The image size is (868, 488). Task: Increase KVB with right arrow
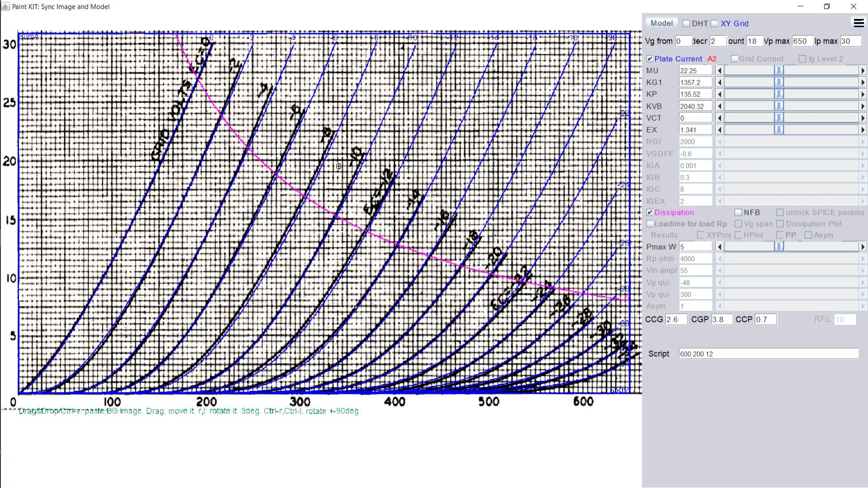click(863, 106)
